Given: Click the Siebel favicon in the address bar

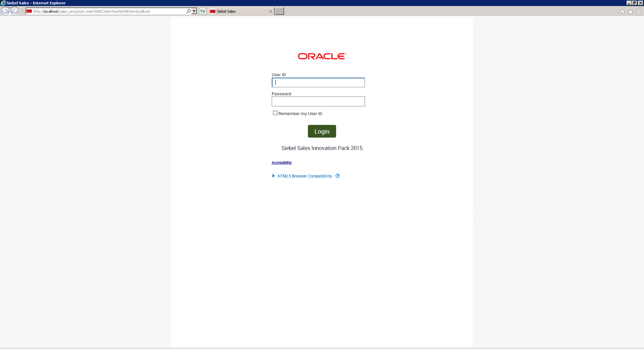Looking at the screenshot, I should pyautogui.click(x=30, y=11).
